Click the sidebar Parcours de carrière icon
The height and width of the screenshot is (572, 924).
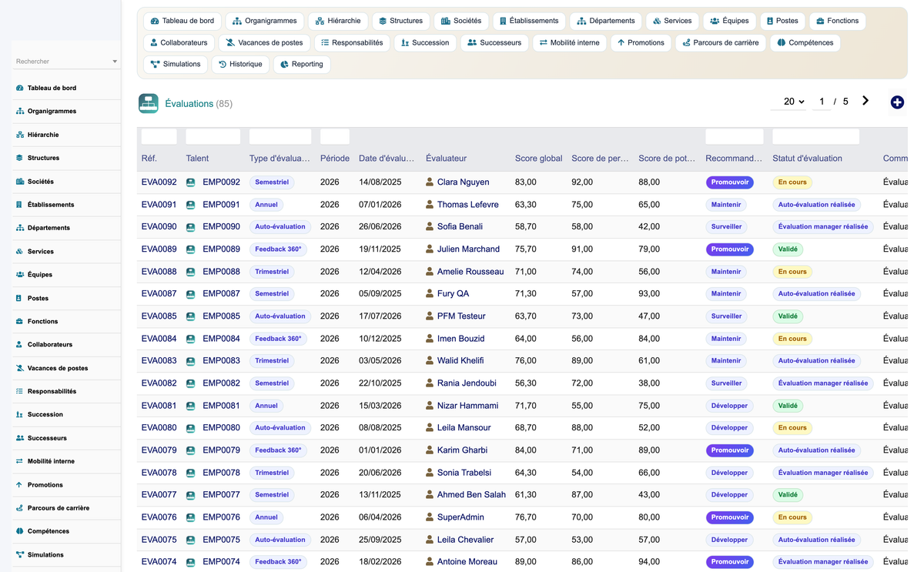19,508
